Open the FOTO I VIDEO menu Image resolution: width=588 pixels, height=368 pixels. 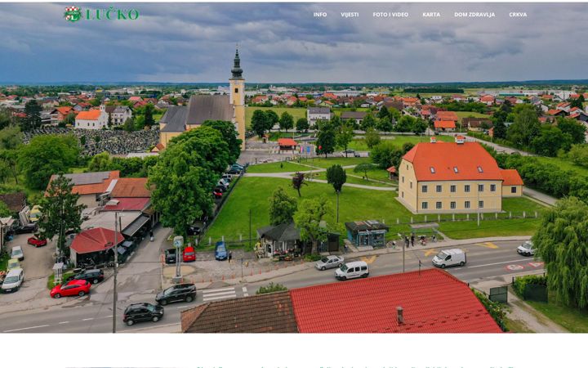click(390, 14)
